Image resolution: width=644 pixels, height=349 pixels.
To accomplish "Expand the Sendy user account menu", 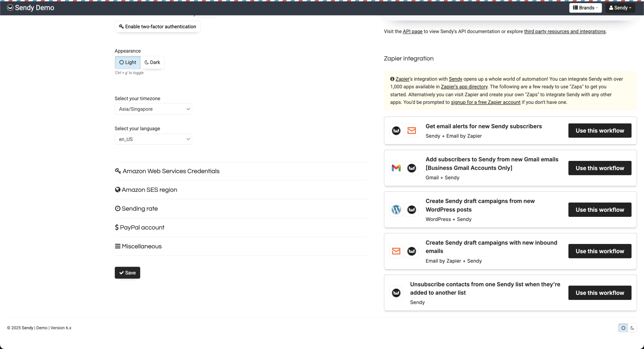I will pos(620,8).
